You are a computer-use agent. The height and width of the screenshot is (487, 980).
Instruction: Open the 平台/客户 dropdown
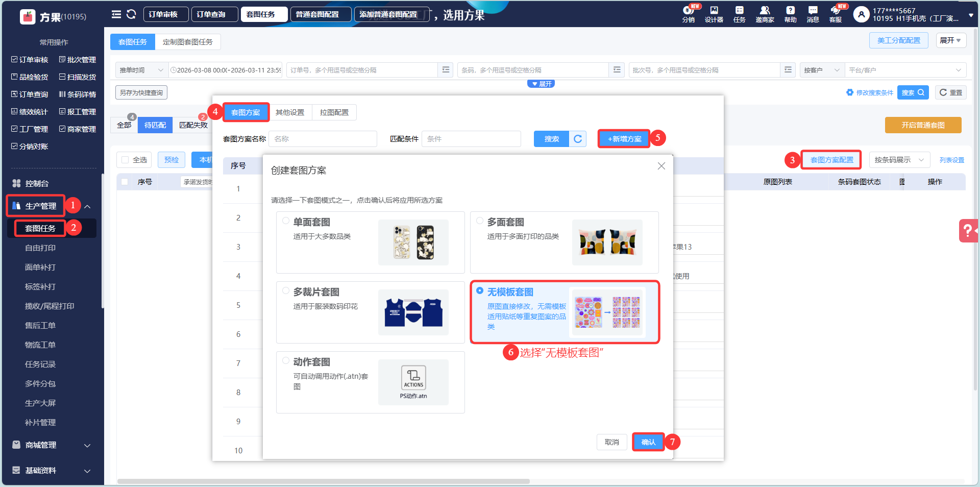point(905,70)
